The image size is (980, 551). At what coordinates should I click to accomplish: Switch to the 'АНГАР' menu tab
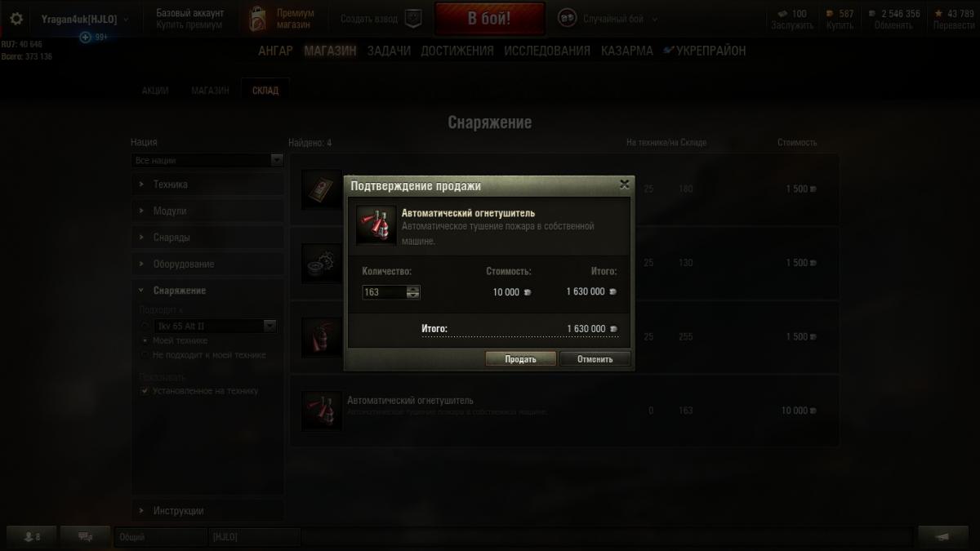click(x=275, y=51)
